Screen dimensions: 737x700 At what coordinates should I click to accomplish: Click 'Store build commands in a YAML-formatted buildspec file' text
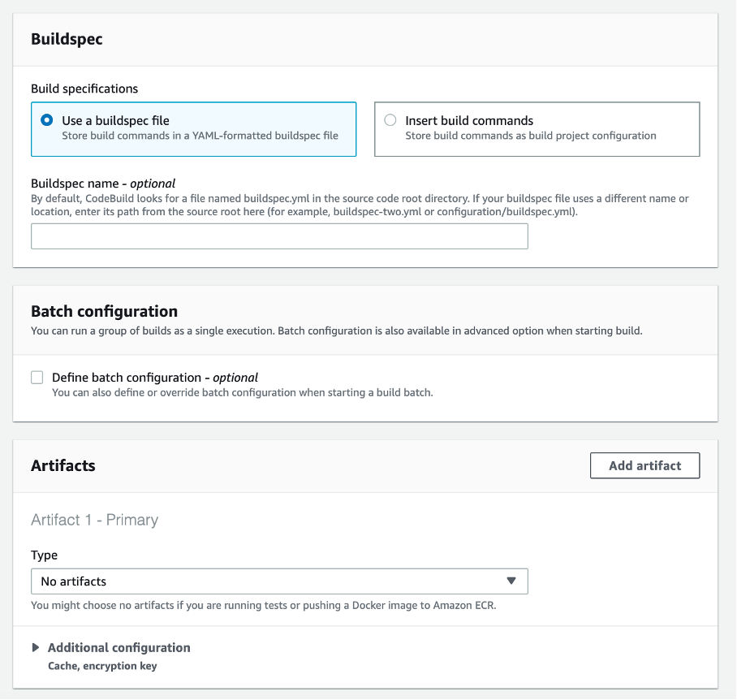[200, 136]
